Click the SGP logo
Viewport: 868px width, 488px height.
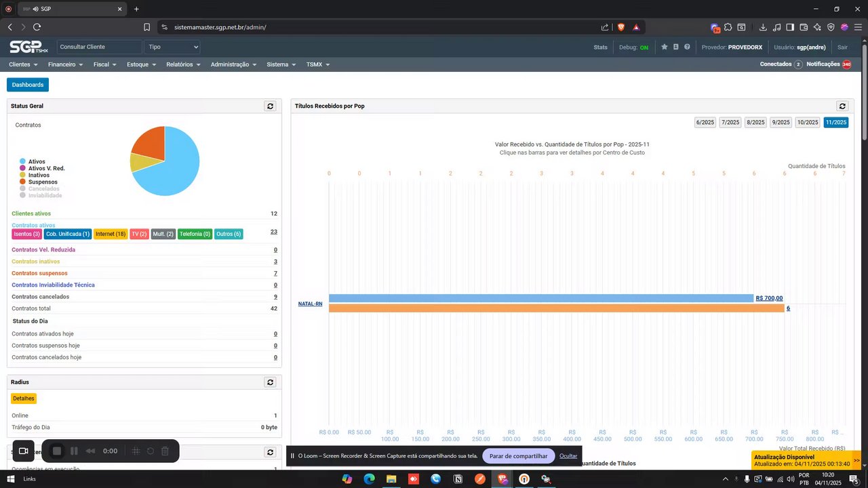(28, 47)
